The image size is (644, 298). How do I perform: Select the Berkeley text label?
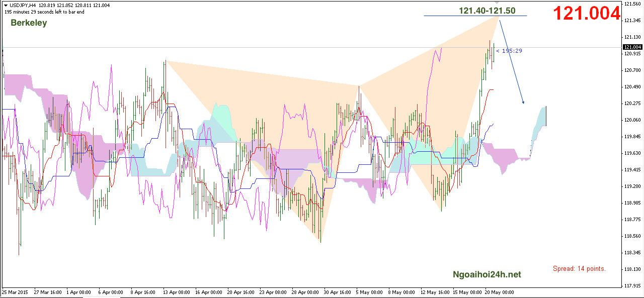pos(29,23)
